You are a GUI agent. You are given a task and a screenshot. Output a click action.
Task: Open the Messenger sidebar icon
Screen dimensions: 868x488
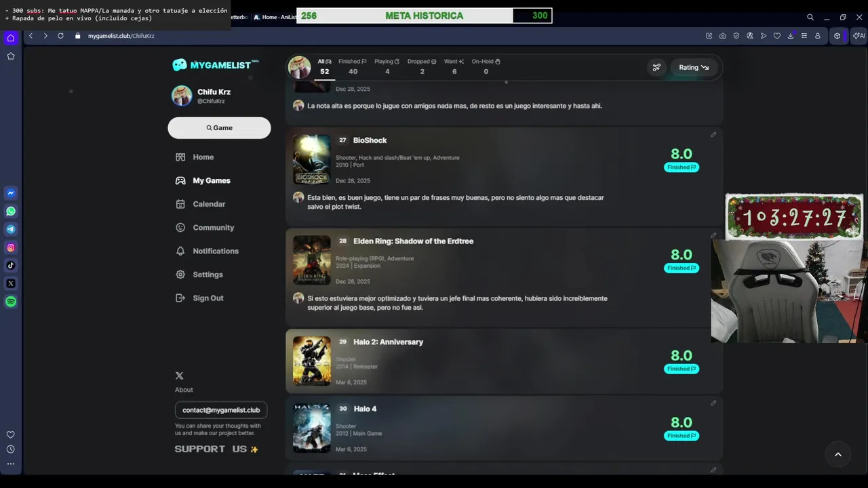(11, 193)
